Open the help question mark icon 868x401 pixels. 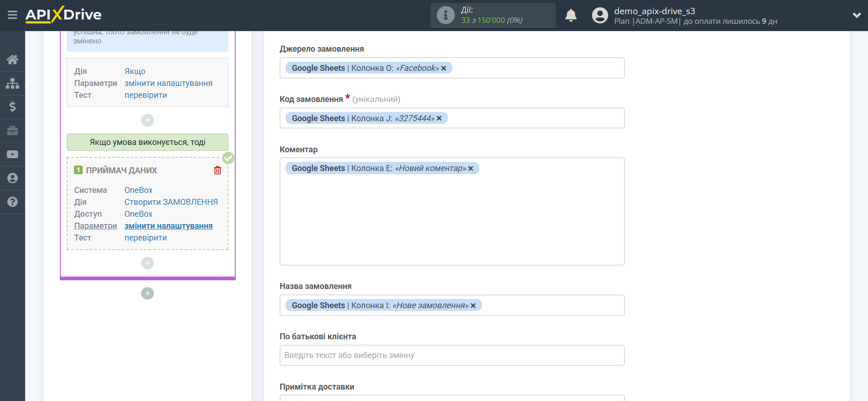click(12, 202)
